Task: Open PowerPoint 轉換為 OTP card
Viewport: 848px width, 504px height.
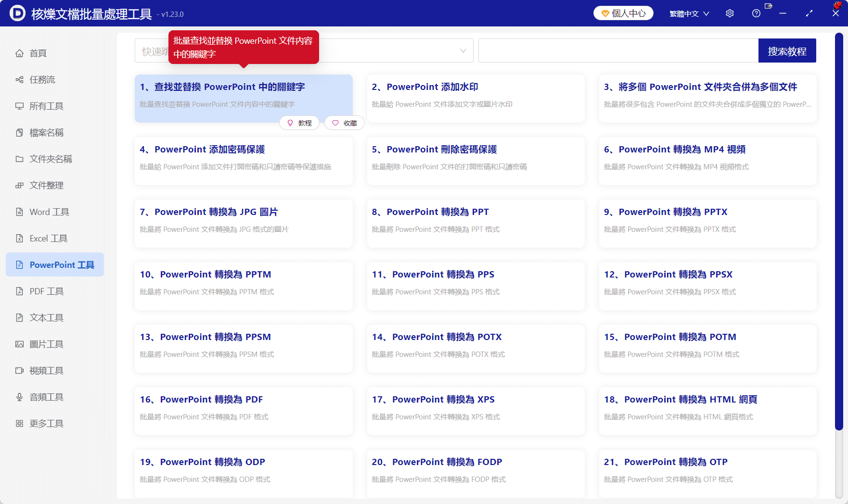Action: click(x=707, y=474)
